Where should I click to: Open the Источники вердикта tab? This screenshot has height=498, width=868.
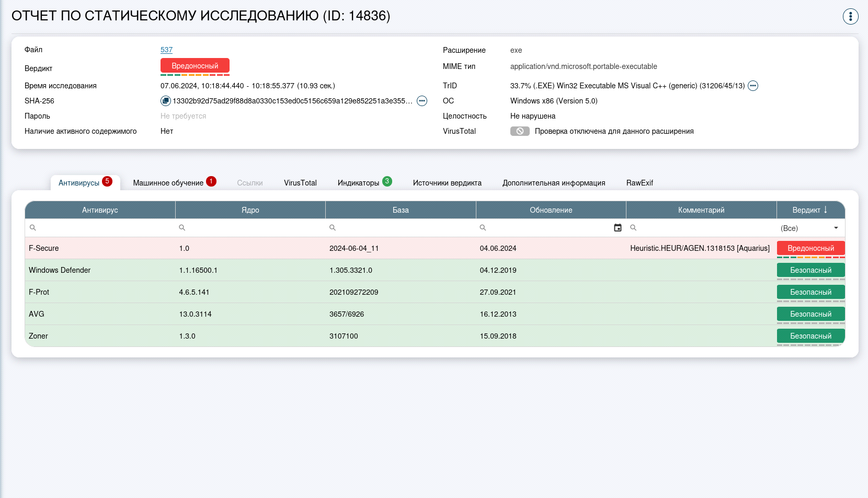tap(447, 183)
